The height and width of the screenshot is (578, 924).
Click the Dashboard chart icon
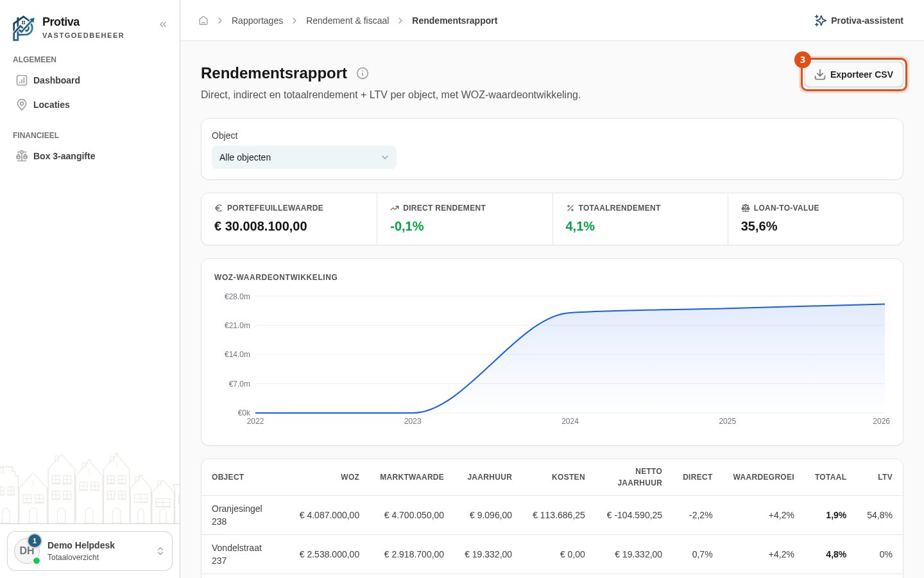click(x=22, y=80)
